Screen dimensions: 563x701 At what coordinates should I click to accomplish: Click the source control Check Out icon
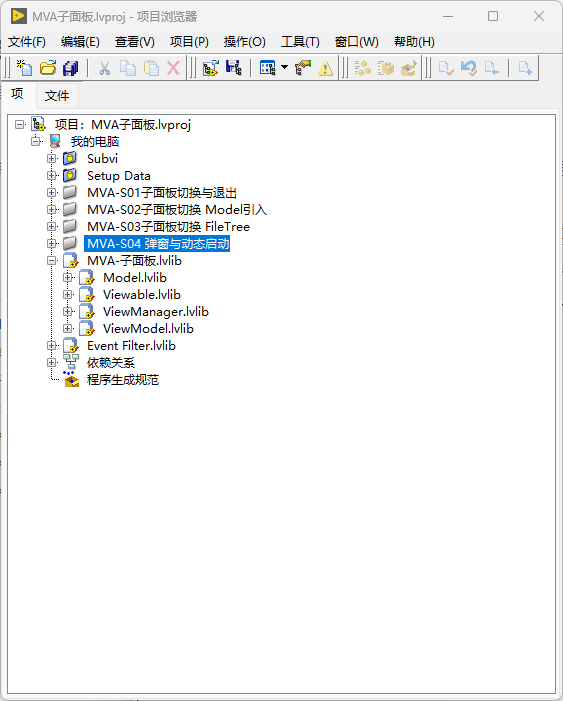[x=491, y=68]
